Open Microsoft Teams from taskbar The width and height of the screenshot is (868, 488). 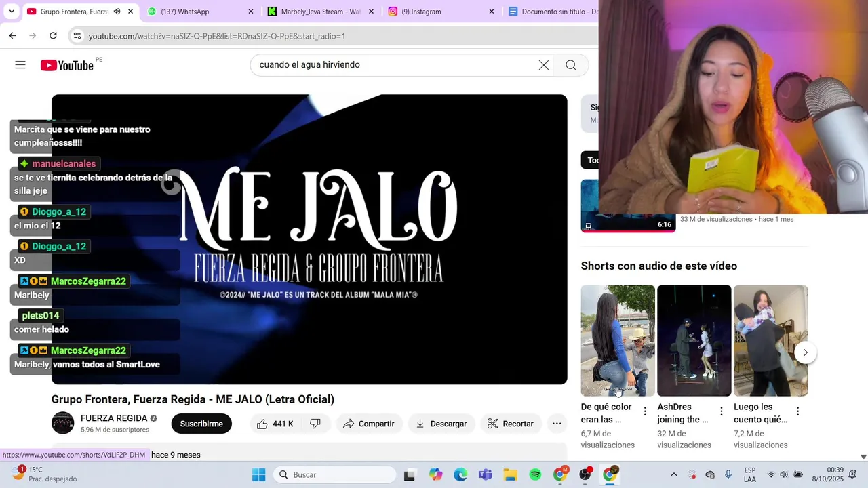[x=485, y=474]
